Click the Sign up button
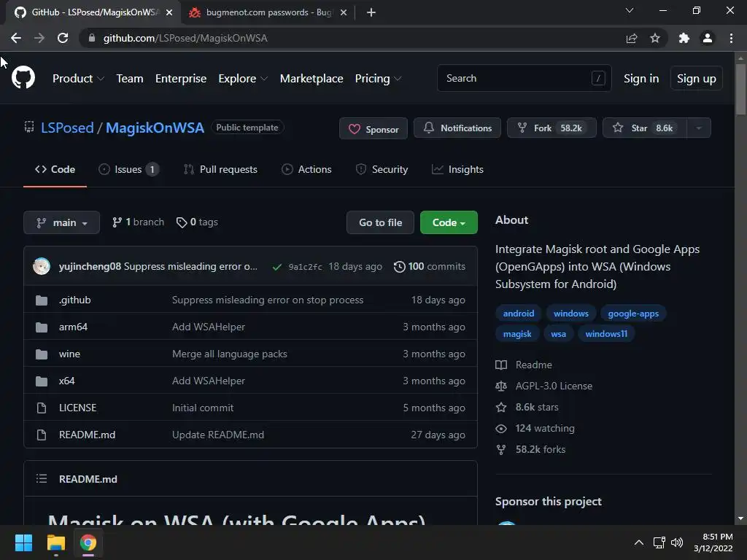 (697, 79)
